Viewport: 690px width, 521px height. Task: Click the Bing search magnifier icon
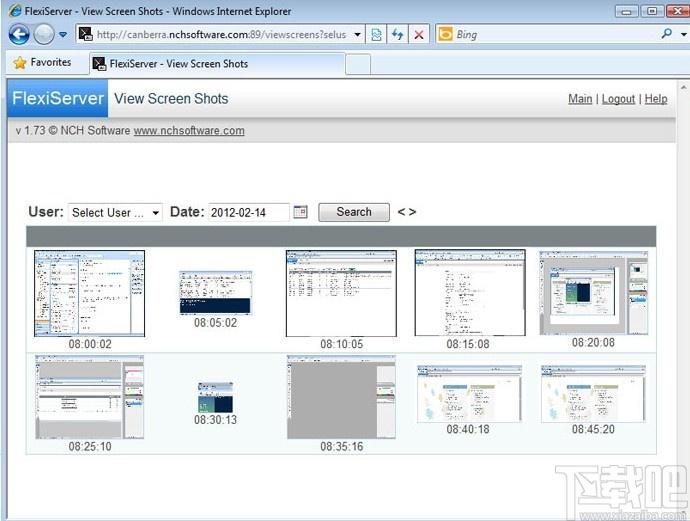click(x=667, y=33)
